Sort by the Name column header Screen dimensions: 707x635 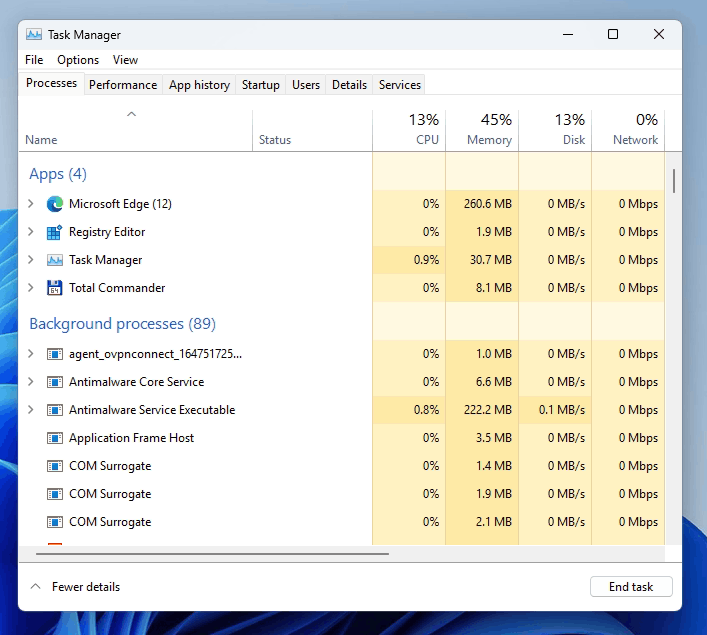[135, 131]
